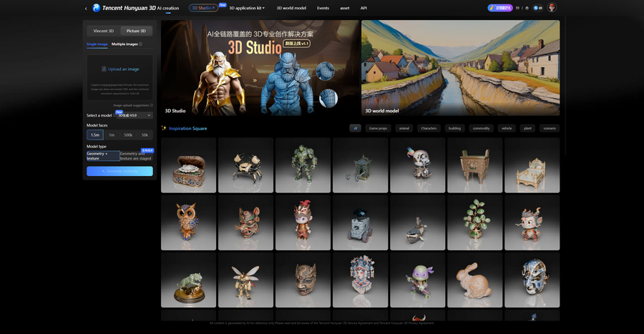This screenshot has height=334, width=644.
Task: Click the round gray icon before credits
Action: pyautogui.click(x=527, y=8)
